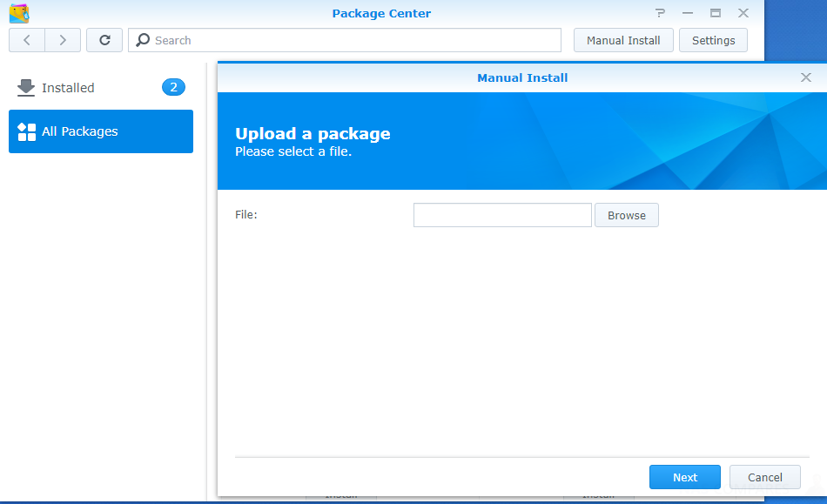Show Installed packages in sidebar
This screenshot has width=827, height=504.
[x=101, y=88]
